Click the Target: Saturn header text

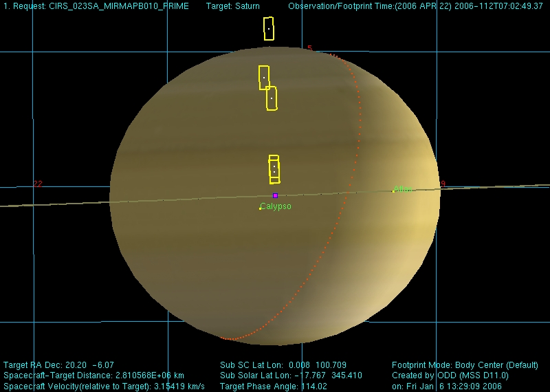point(233,6)
